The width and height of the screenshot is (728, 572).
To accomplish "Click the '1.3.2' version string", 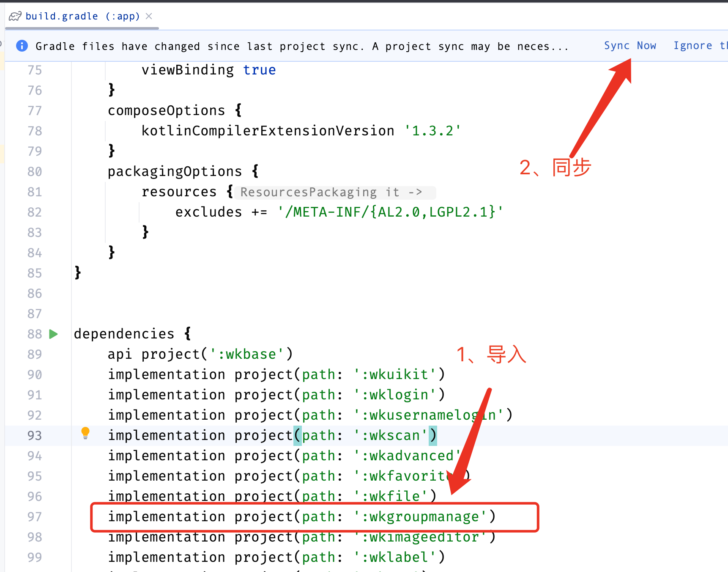I will point(432,131).
